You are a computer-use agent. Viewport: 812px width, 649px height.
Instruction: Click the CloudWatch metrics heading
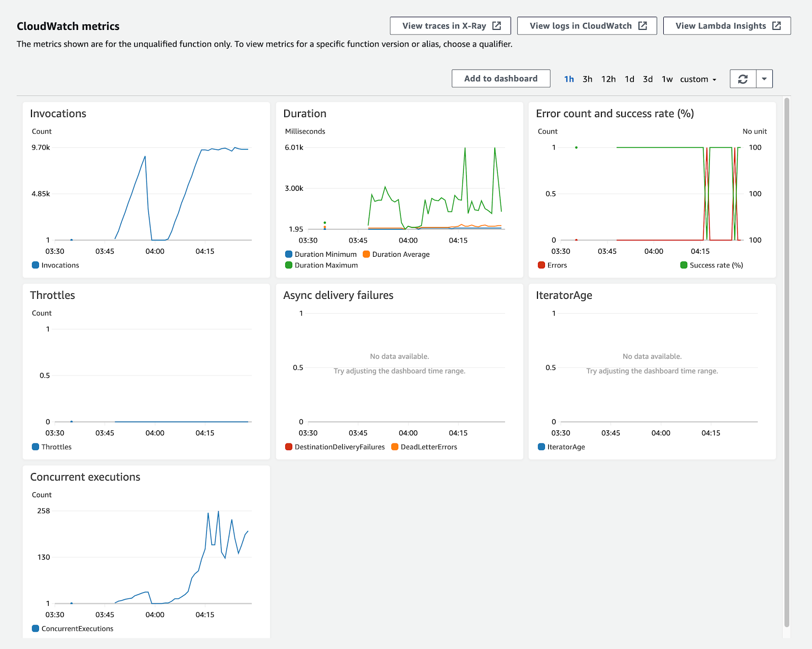tap(68, 26)
